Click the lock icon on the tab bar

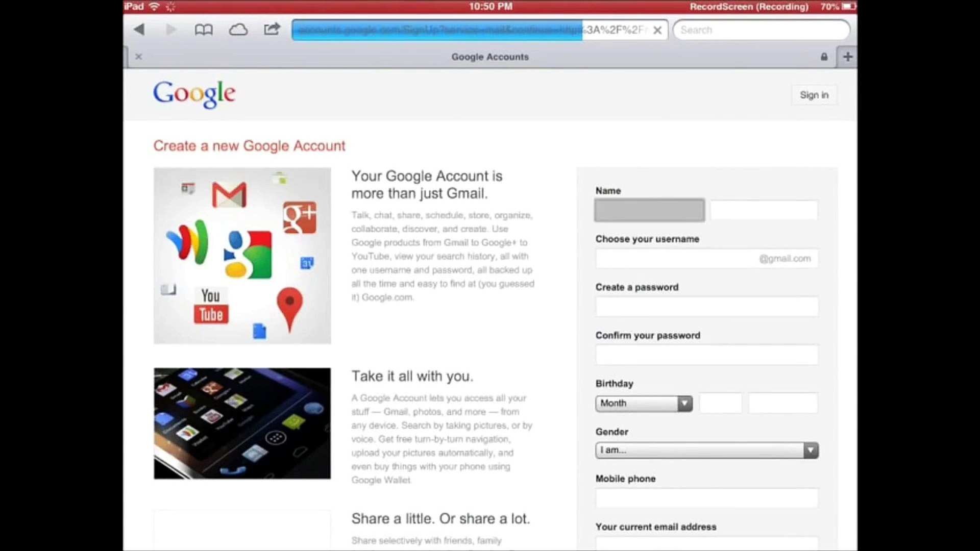[824, 57]
